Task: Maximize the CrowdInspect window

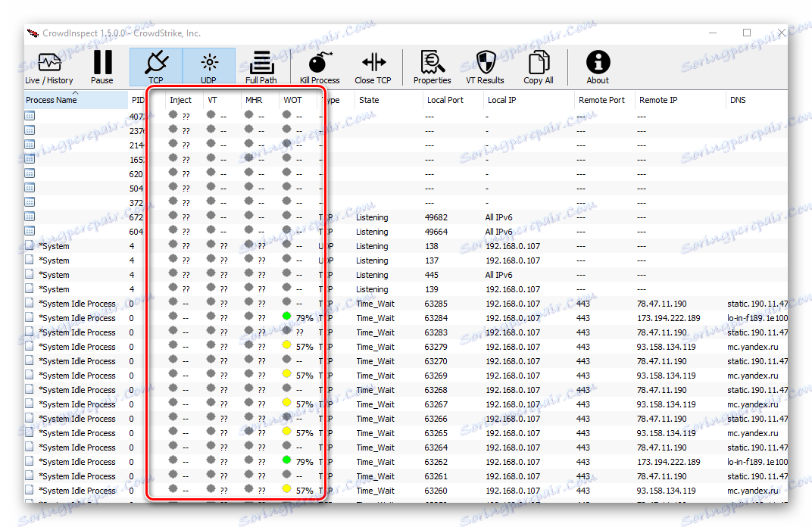Action: coord(747,33)
